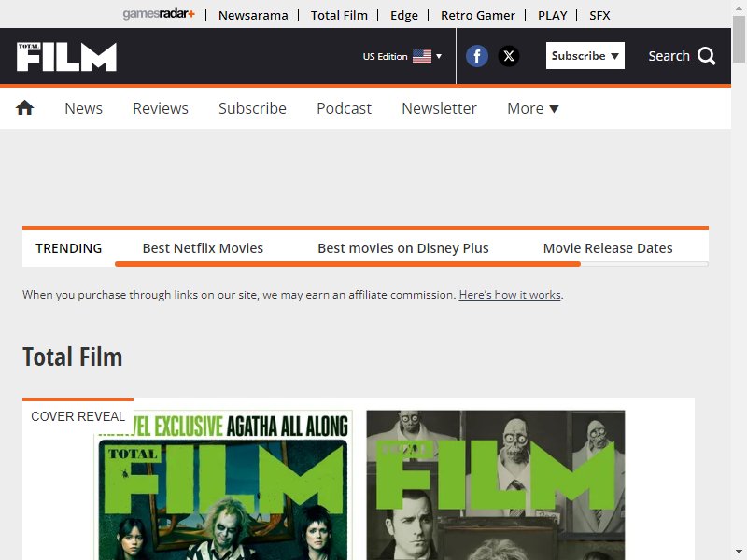Click the trending bar horizontal scroll indicator
747x560 pixels.
pyautogui.click(x=347, y=264)
